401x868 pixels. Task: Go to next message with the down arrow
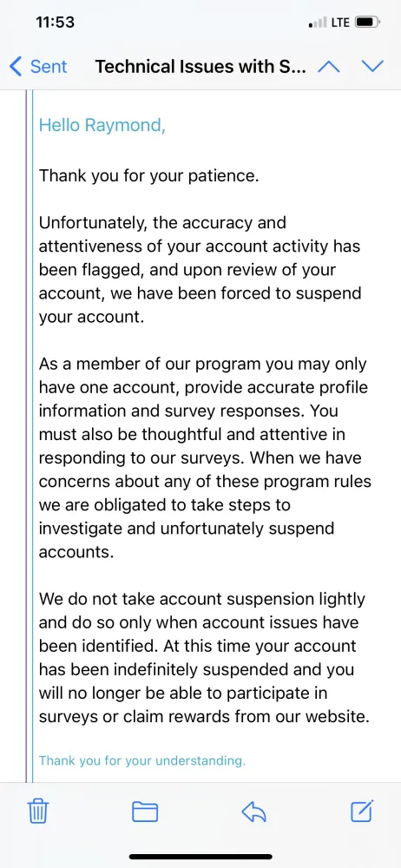[372, 67]
